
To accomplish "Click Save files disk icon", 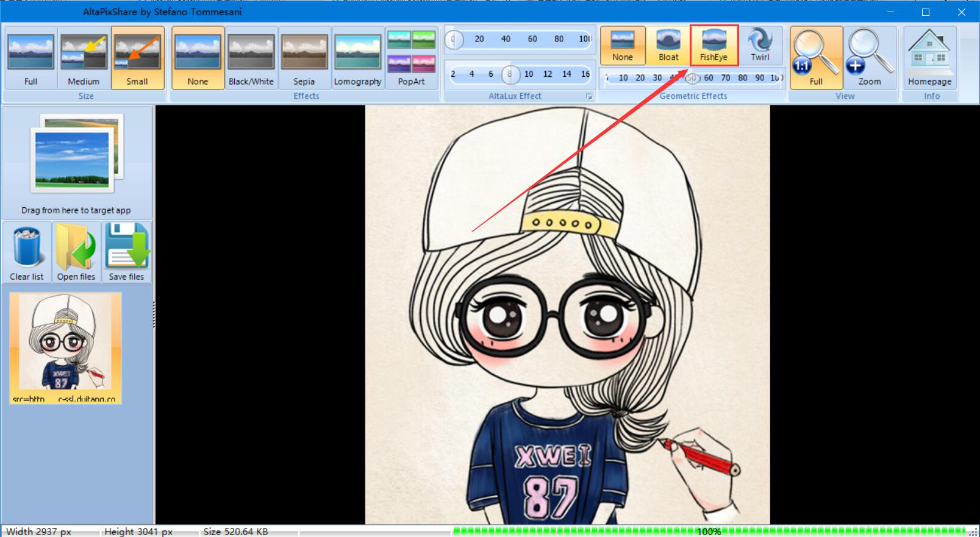I will (126, 252).
